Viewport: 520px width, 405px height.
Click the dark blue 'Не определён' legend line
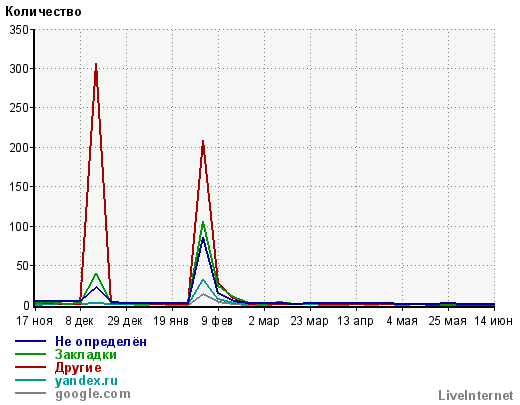[30, 341]
